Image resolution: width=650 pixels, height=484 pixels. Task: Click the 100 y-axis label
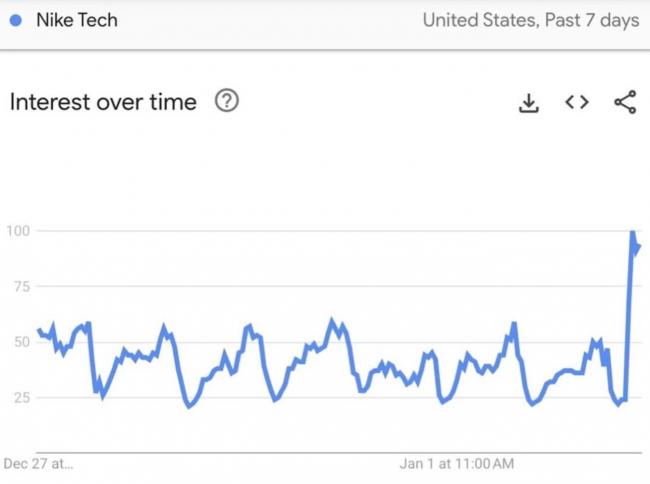point(19,231)
